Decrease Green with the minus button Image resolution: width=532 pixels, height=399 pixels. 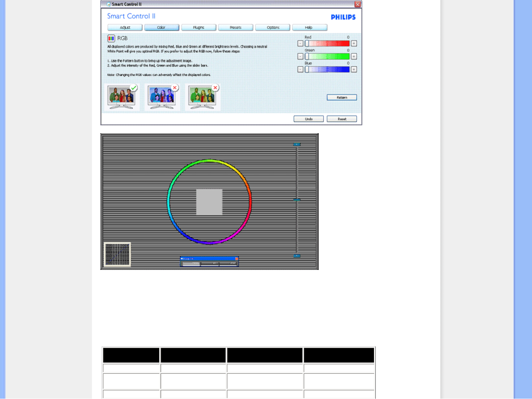pyautogui.click(x=300, y=56)
